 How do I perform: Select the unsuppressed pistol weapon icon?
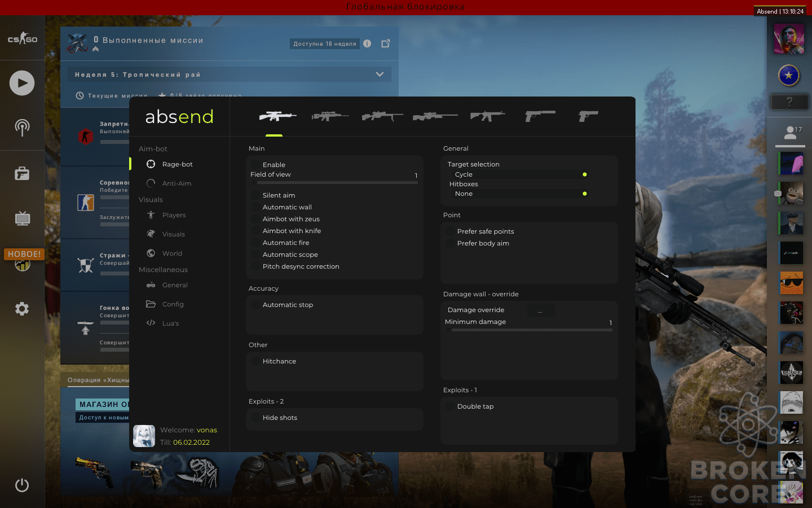click(588, 116)
